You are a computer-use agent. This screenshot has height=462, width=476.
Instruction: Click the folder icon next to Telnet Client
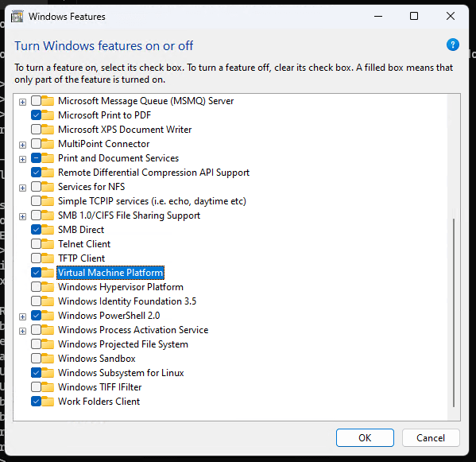(x=48, y=244)
